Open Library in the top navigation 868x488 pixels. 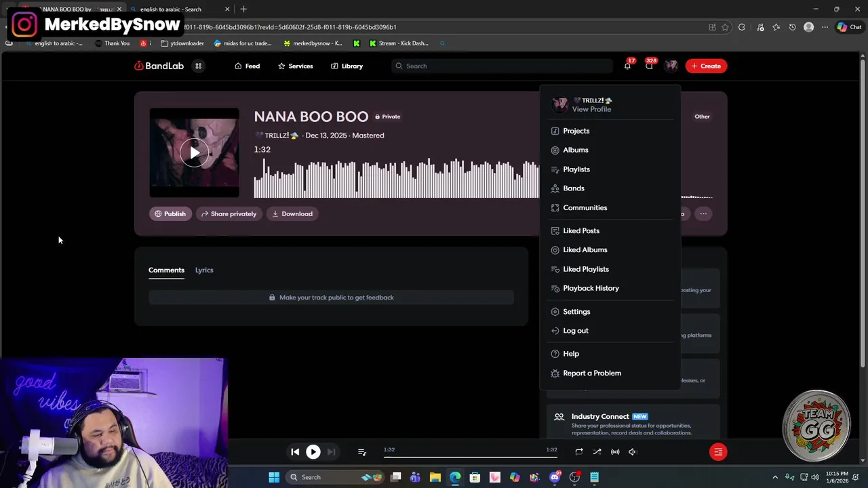coord(347,66)
